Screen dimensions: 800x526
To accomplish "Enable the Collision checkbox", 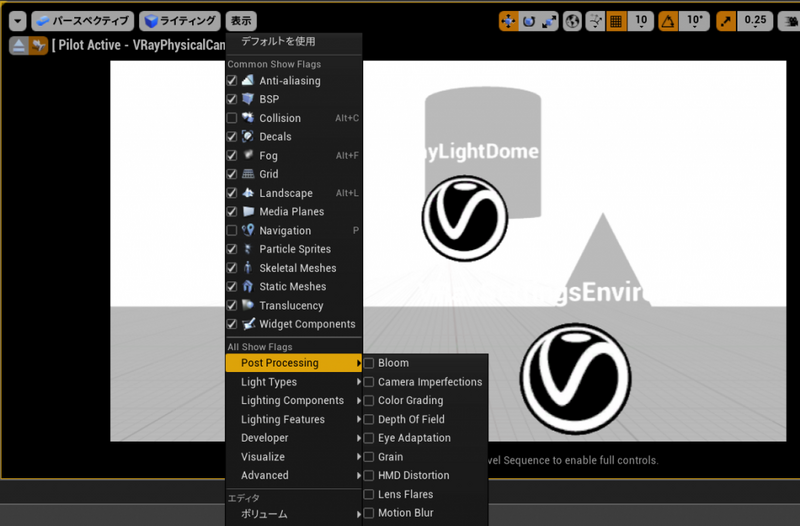I will [x=232, y=118].
